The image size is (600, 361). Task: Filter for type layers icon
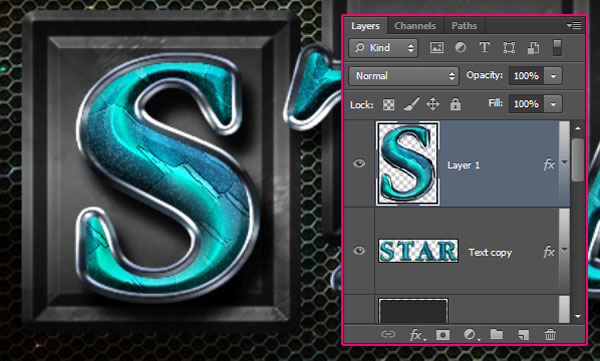(484, 47)
